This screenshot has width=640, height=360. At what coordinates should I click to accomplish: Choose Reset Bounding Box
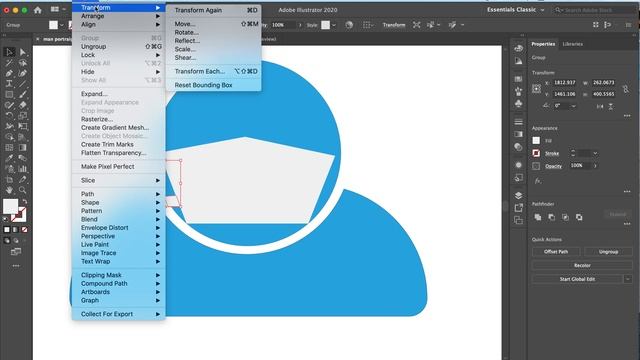[213, 85]
